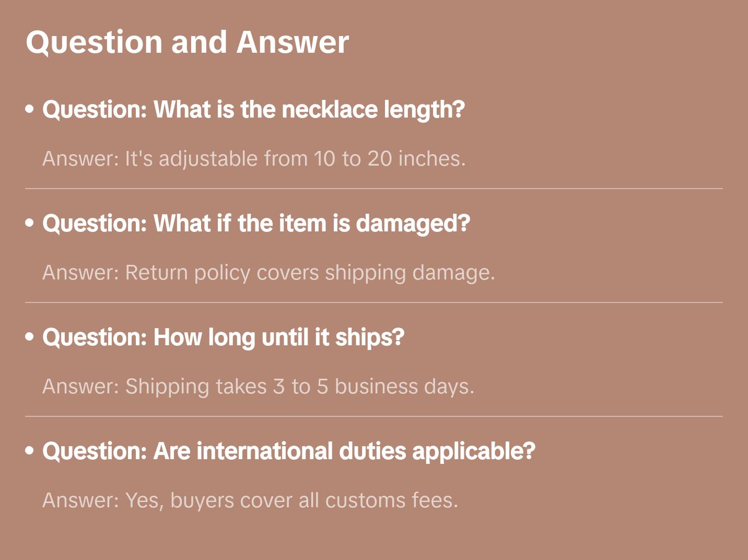Image resolution: width=748 pixels, height=560 pixels.
Task: Click the bullet beside the damaged item question
Action: 30,223
